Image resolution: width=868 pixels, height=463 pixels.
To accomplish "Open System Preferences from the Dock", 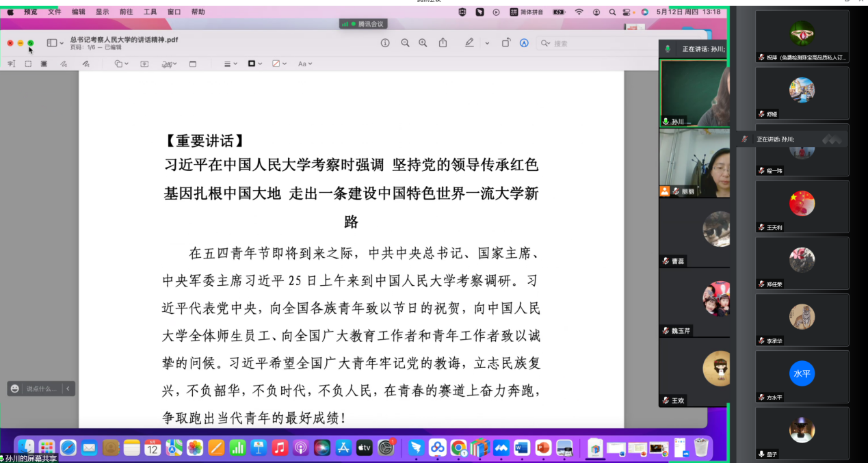I will 386,447.
